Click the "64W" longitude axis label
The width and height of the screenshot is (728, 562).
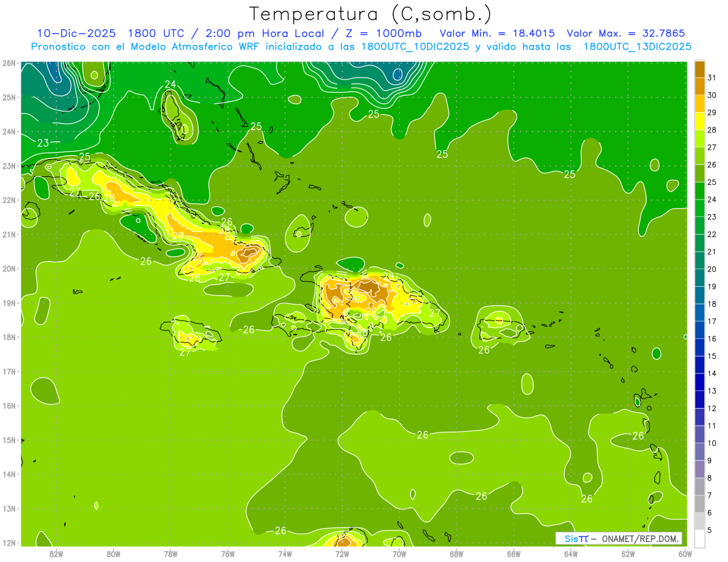[x=571, y=554]
